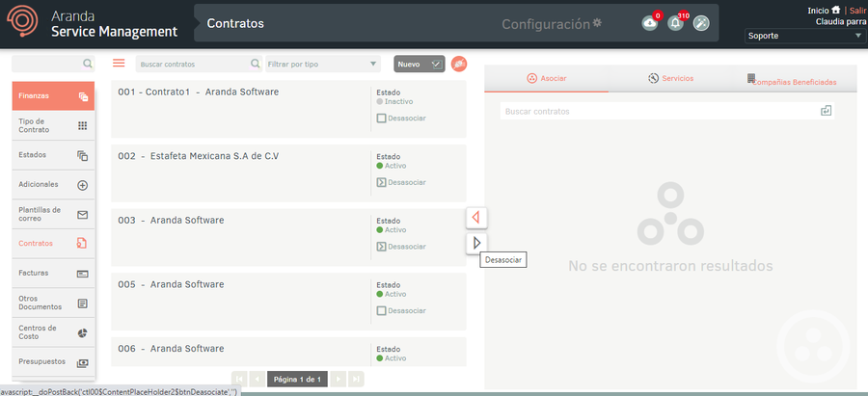Screen dimensions: 868x396
Task: Open the bell alerts with 310 badge
Action: click(675, 23)
